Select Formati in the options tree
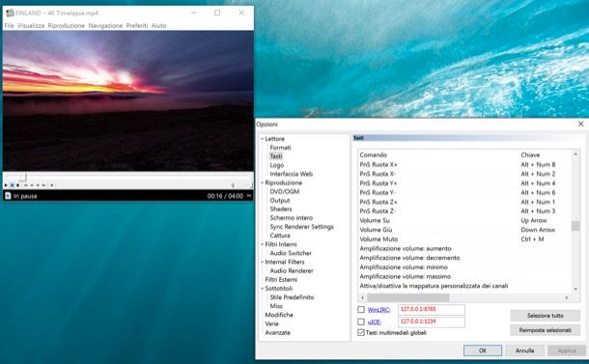The width and height of the screenshot is (589, 364). point(280,148)
